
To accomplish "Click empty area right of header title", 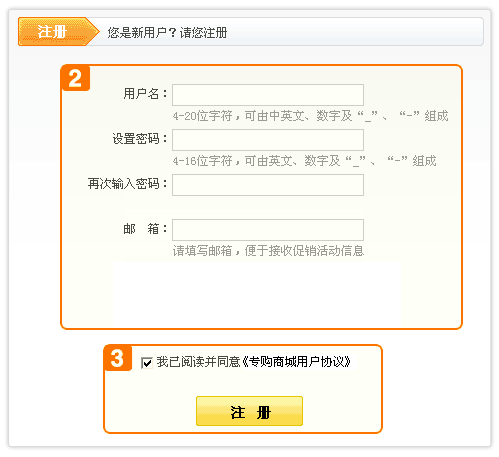I will 353,32.
